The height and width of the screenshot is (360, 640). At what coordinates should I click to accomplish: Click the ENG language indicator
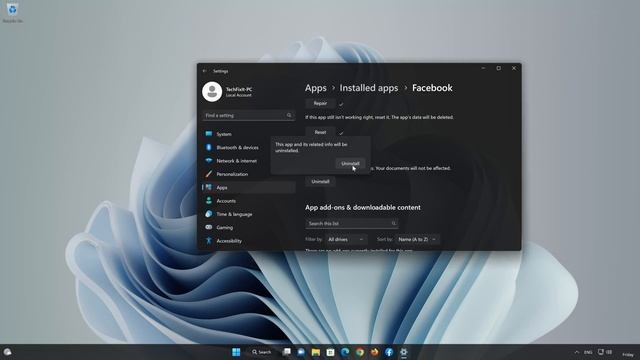(588, 352)
